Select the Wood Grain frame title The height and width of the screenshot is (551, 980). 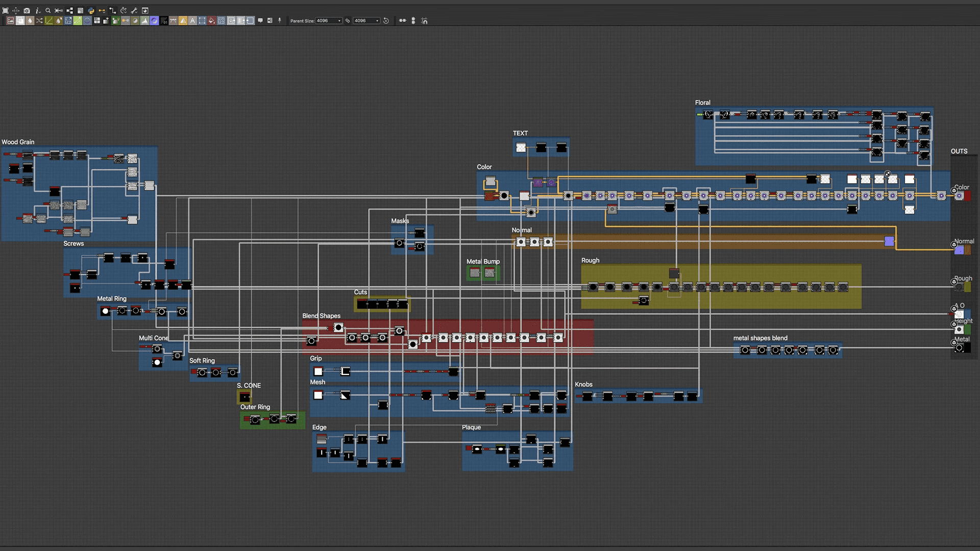tap(18, 142)
